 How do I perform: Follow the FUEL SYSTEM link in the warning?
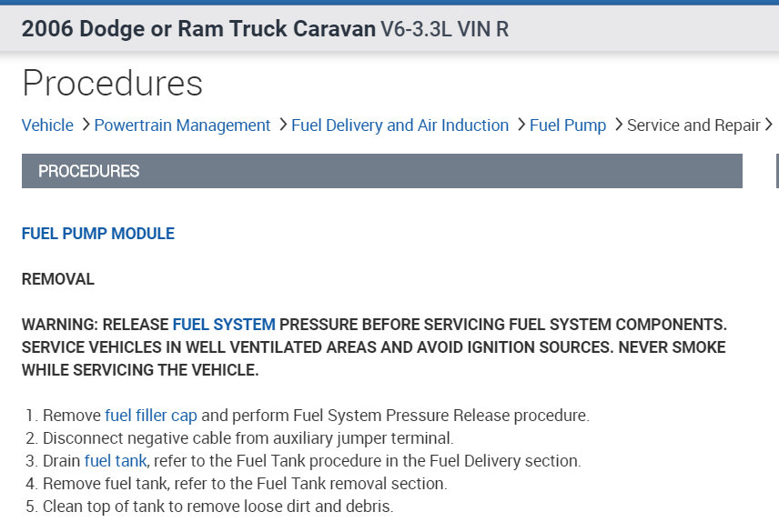pyautogui.click(x=224, y=325)
